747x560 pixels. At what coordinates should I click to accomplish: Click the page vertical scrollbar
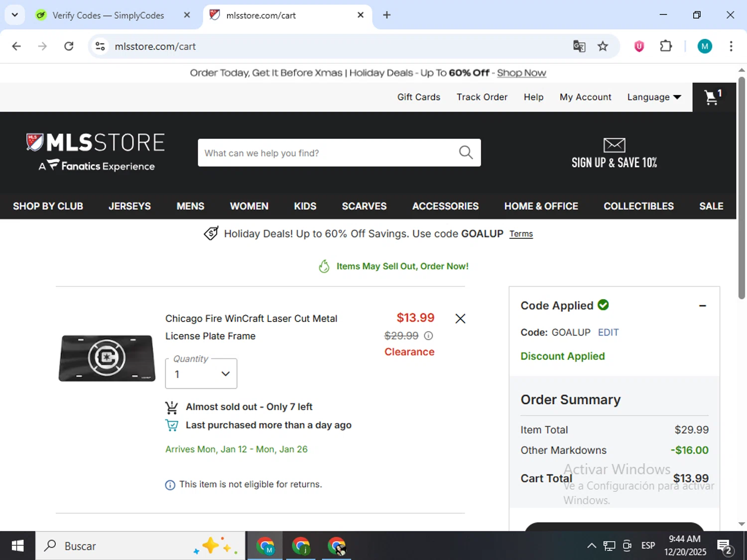click(x=742, y=188)
